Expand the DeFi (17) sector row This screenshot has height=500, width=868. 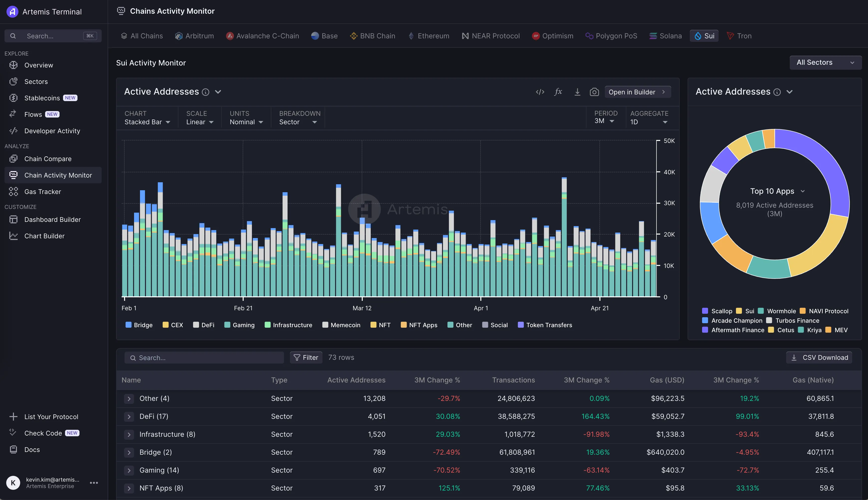(129, 417)
